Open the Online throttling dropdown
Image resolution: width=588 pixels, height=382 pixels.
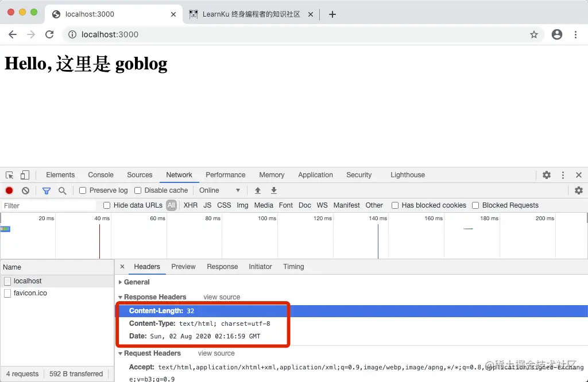pyautogui.click(x=220, y=190)
